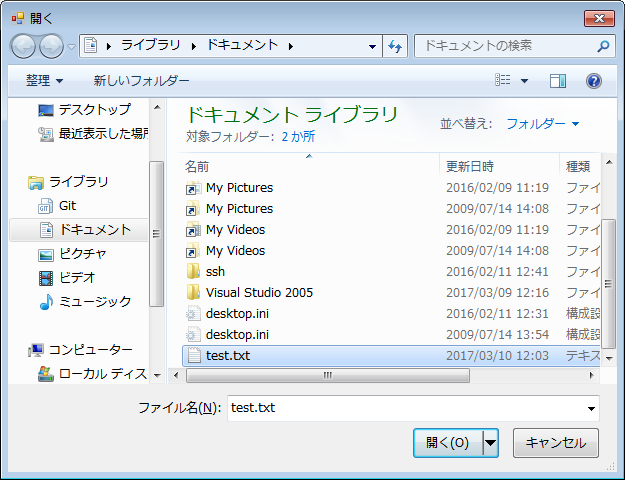Click the up arrow of file list scrollbar
The width and height of the screenshot is (625, 480).
(x=609, y=162)
